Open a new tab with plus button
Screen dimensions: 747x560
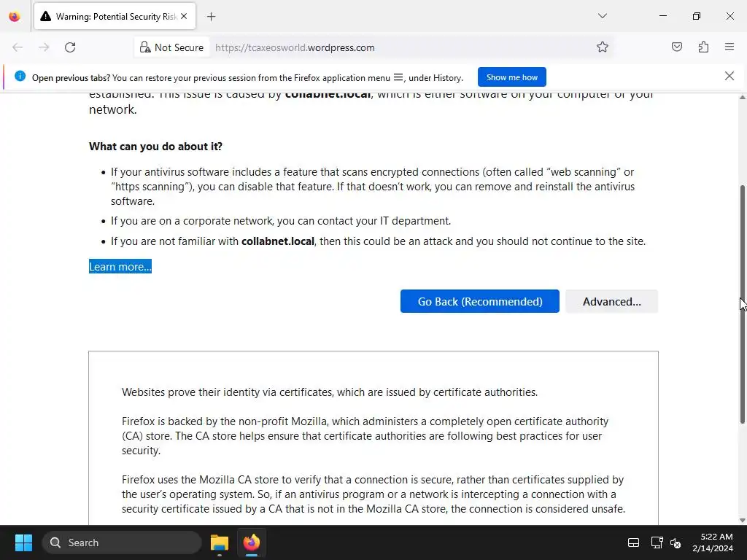pos(212,17)
